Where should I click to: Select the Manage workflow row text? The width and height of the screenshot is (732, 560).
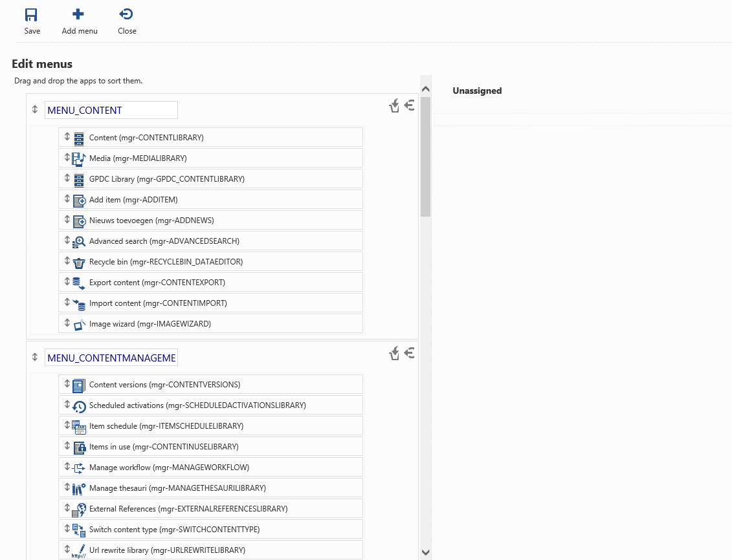170,468
